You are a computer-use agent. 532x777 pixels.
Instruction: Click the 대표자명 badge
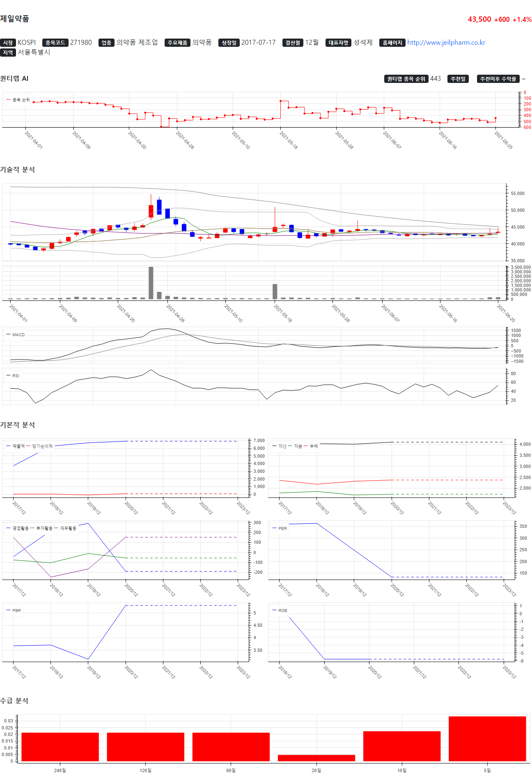(339, 43)
